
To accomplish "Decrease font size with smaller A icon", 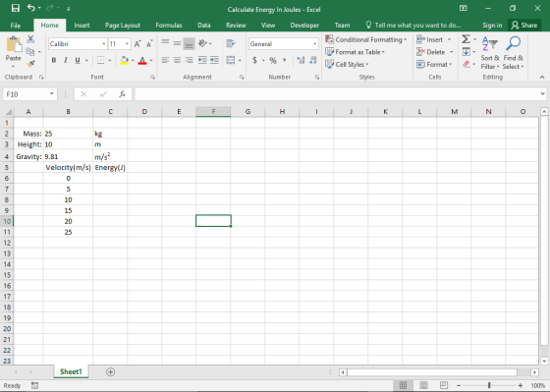I will 149,44.
